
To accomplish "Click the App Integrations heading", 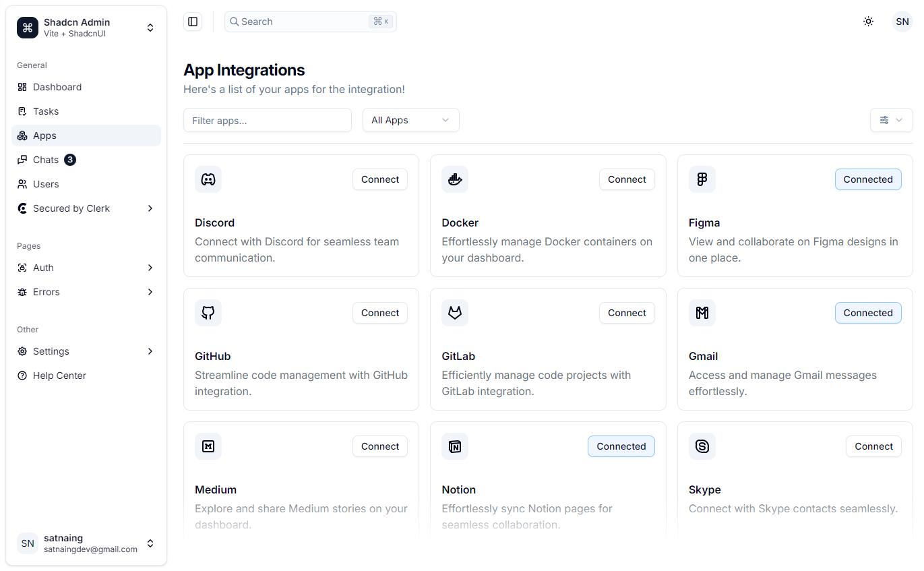I will pos(244,70).
